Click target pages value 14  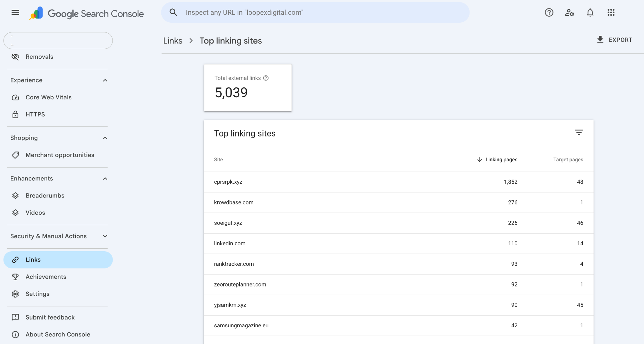click(580, 243)
